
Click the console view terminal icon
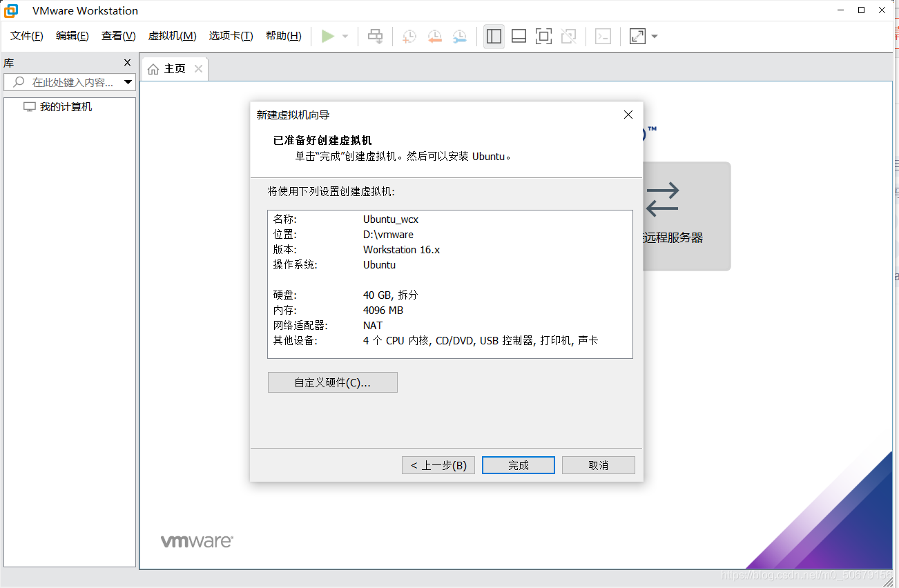coord(603,37)
